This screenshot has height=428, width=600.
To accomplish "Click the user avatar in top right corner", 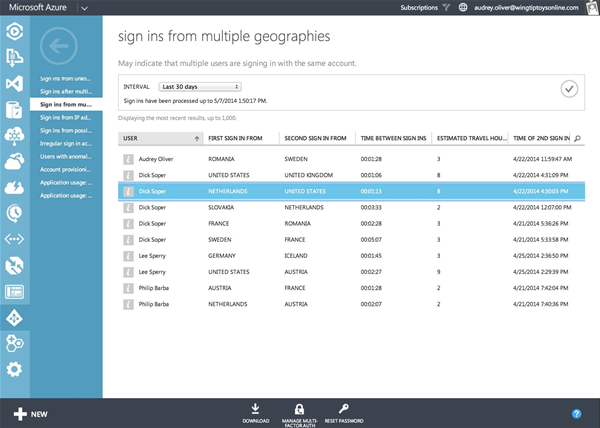I will click(593, 7).
